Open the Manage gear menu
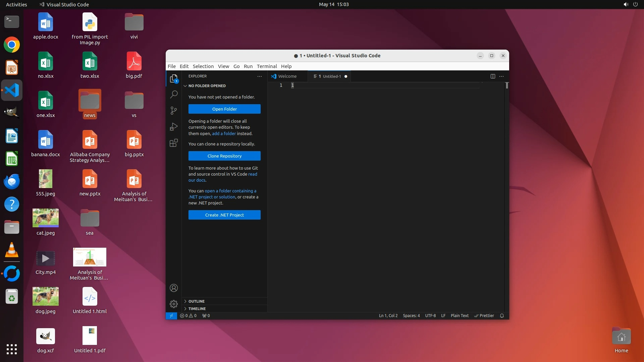 173,304
